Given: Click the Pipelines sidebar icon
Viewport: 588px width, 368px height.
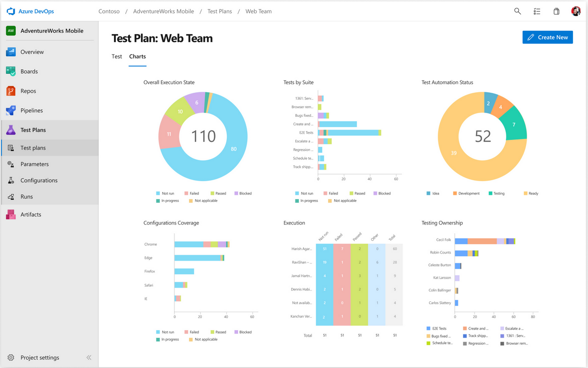Looking at the screenshot, I should pos(10,110).
